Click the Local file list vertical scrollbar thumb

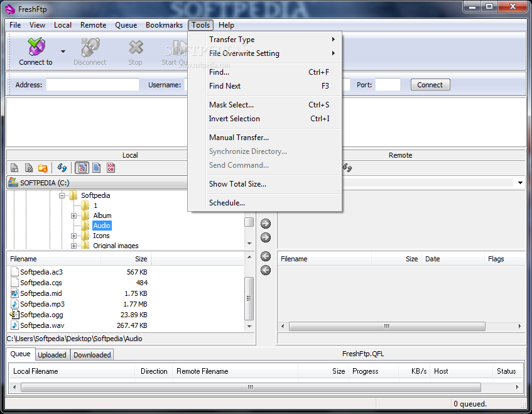[x=249, y=298]
